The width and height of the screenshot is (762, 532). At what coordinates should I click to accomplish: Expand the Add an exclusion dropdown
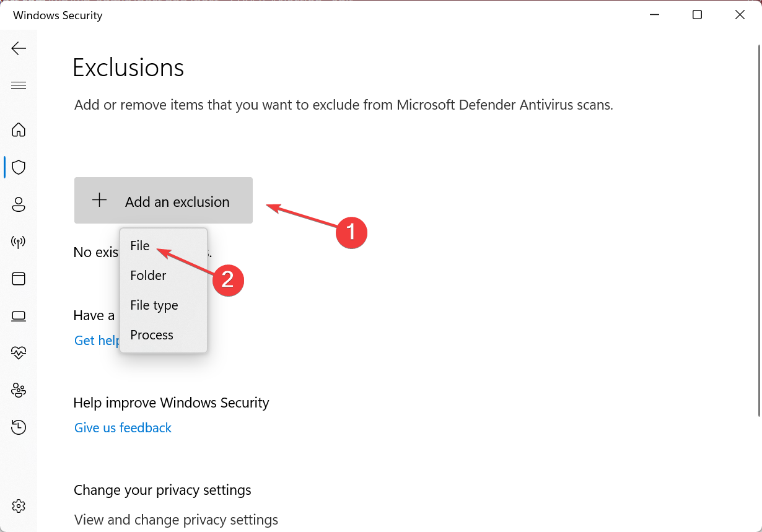point(163,200)
